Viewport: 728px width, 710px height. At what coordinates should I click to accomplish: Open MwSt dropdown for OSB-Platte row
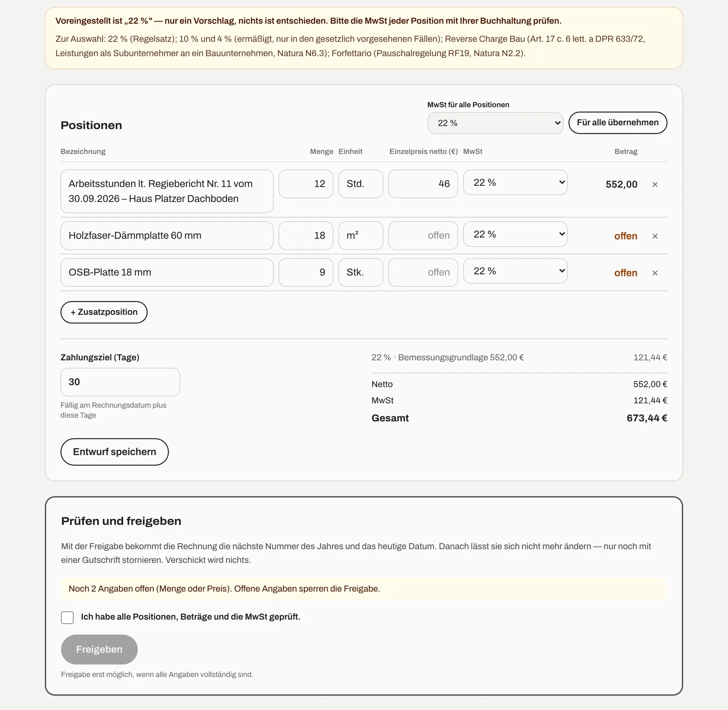[x=515, y=271]
